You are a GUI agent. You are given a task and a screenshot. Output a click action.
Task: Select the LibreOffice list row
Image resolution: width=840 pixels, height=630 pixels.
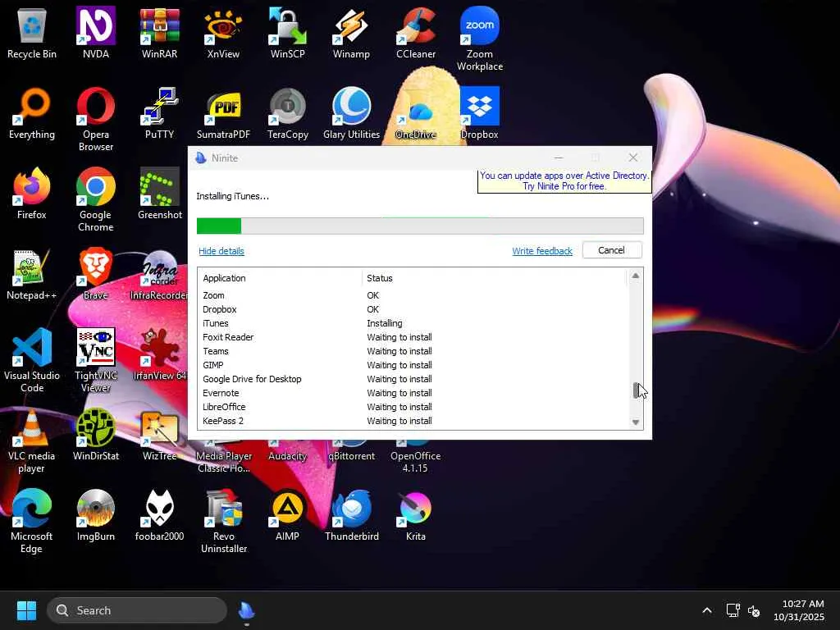point(413,407)
